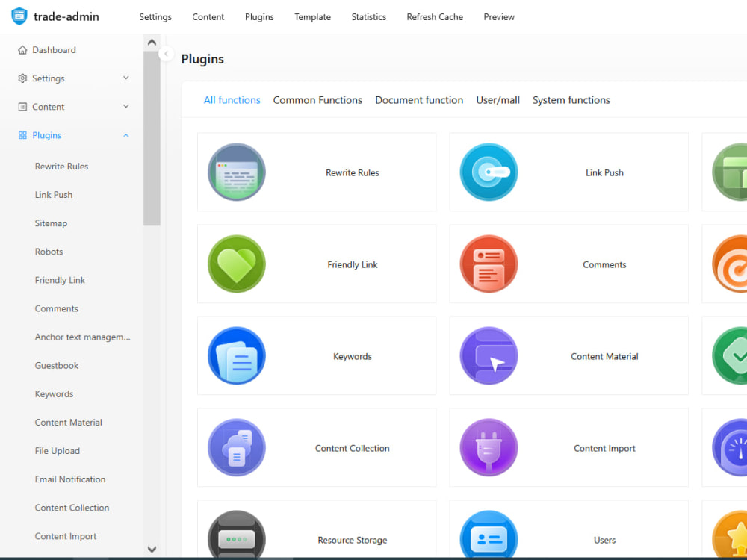Click the Plugins grid icon in the sidebar
The image size is (747, 560).
22,135
